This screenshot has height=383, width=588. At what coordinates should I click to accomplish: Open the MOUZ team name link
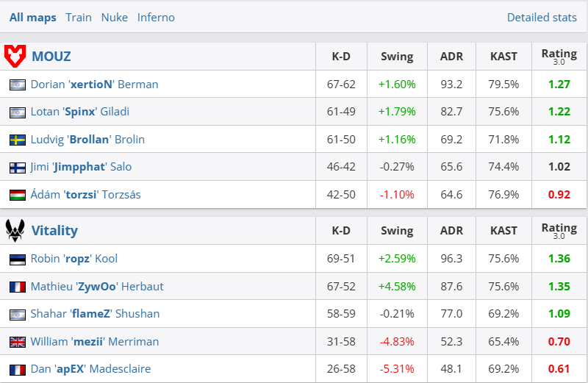[x=51, y=56]
